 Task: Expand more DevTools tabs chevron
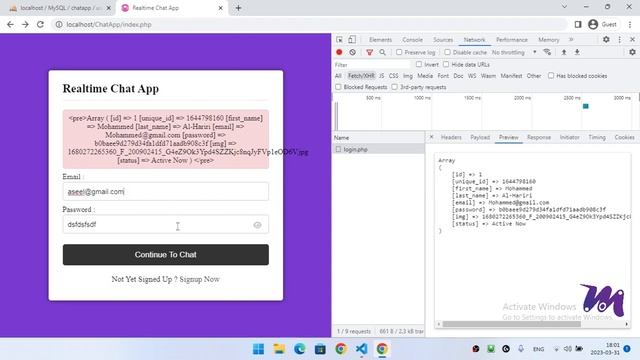click(571, 40)
